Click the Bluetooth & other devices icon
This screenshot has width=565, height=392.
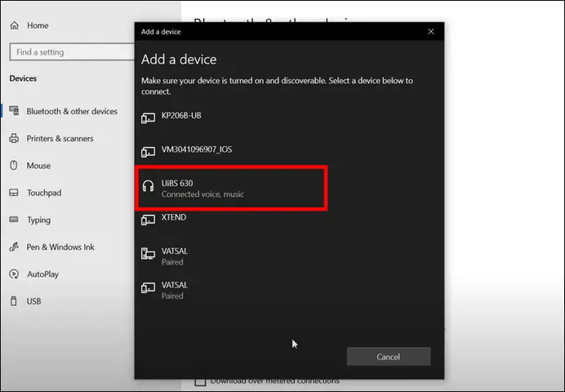pos(14,111)
